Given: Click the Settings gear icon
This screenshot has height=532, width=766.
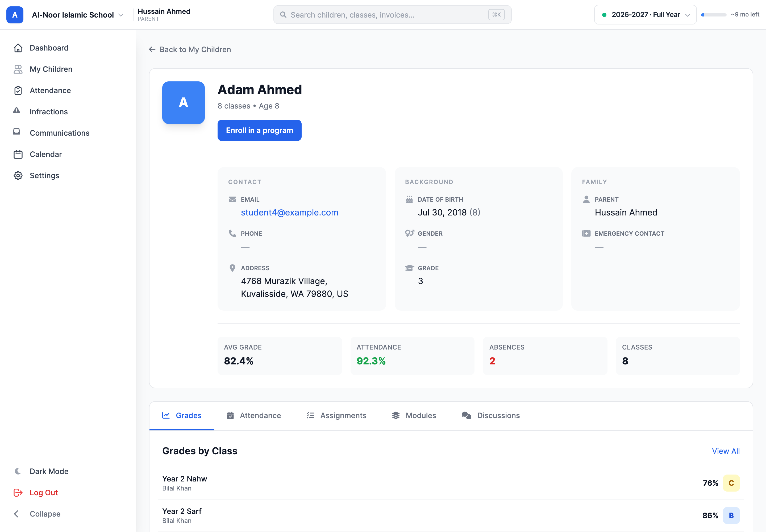Looking at the screenshot, I should [18, 176].
